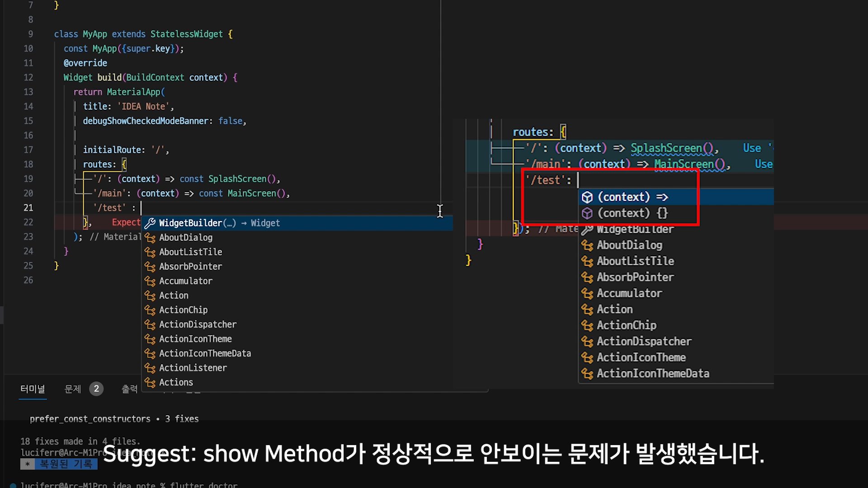Image resolution: width=868 pixels, height=488 pixels.
Task: Open the 출력 output tab
Action: coord(129,389)
